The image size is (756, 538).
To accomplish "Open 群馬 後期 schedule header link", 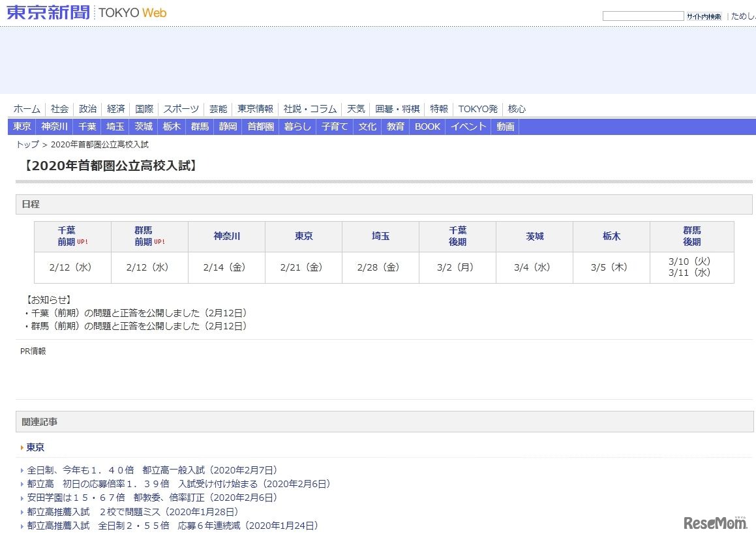I will coord(691,236).
